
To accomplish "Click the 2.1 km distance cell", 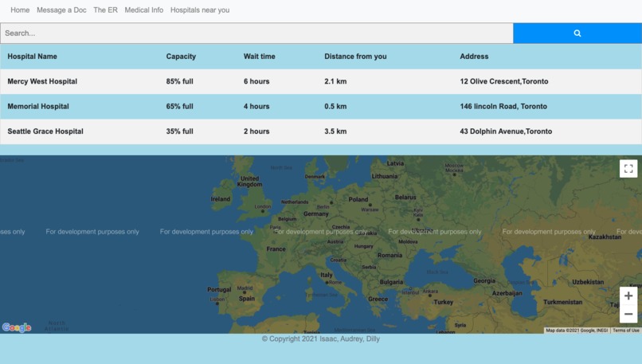I will coord(335,81).
